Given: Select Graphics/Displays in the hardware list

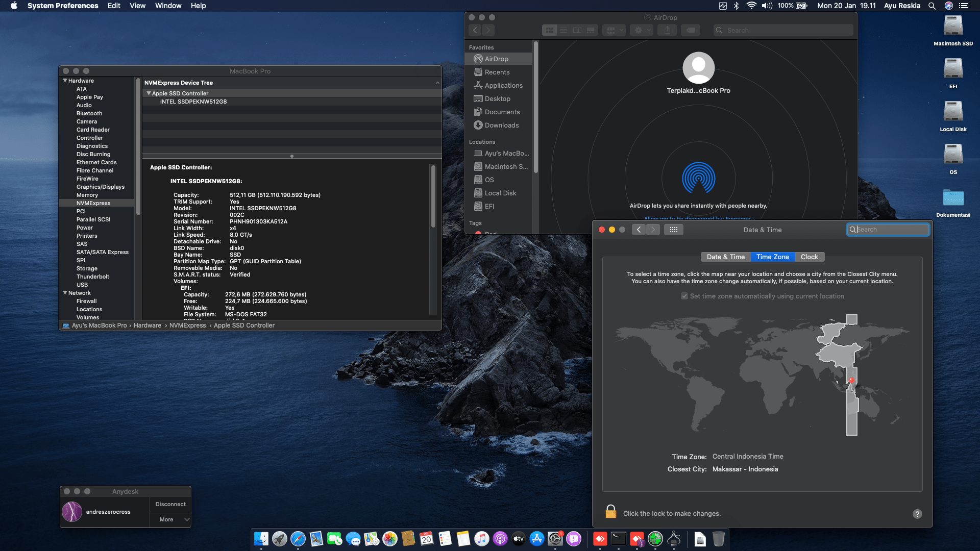Looking at the screenshot, I should (x=101, y=187).
